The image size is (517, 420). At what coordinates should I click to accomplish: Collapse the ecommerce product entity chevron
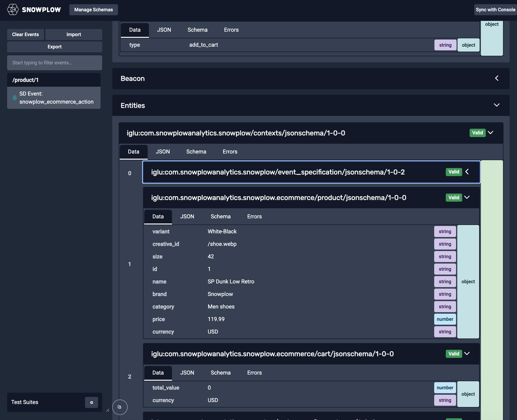pos(467,197)
